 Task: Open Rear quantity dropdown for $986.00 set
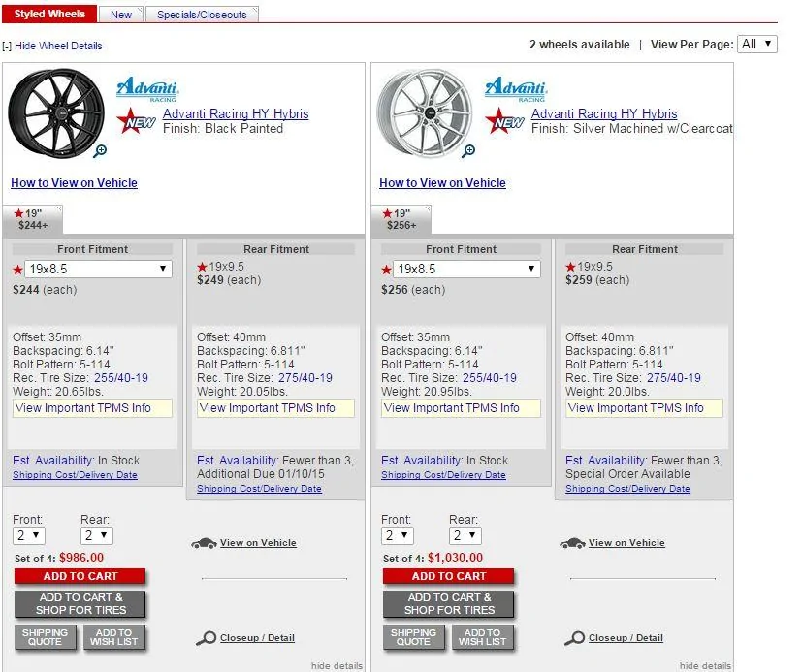[97, 535]
